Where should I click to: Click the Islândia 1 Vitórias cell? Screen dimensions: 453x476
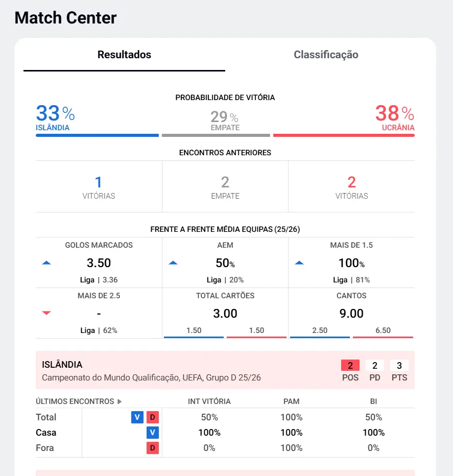[99, 187]
